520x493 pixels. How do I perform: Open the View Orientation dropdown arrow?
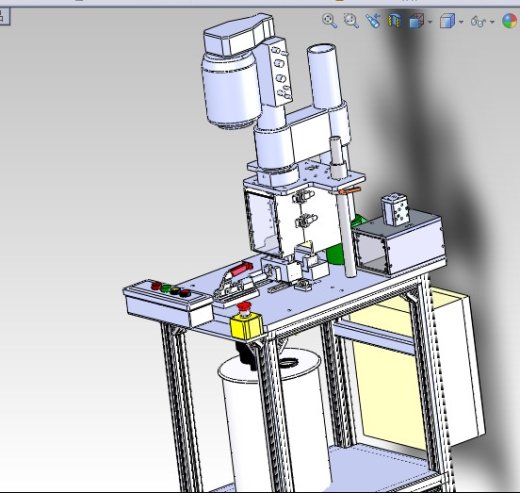click(430, 22)
